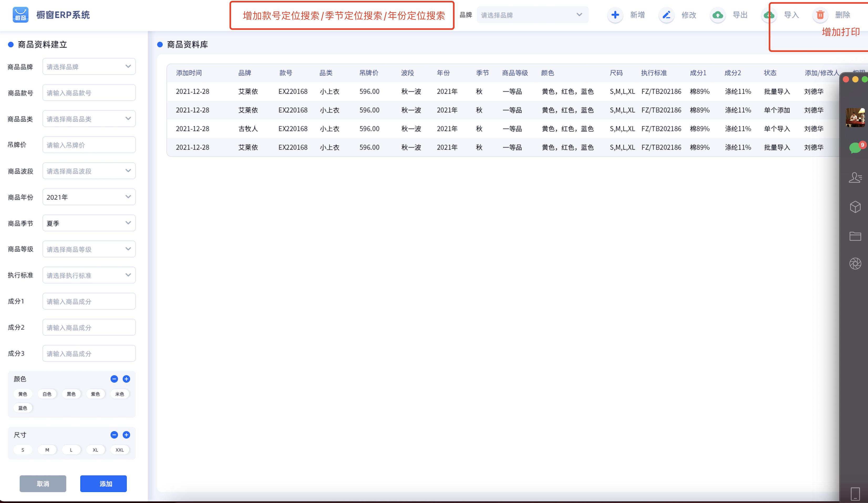Image resolution: width=868 pixels, height=503 pixels.
Task: Click the 修改 pencil edit icon
Action: pos(666,15)
